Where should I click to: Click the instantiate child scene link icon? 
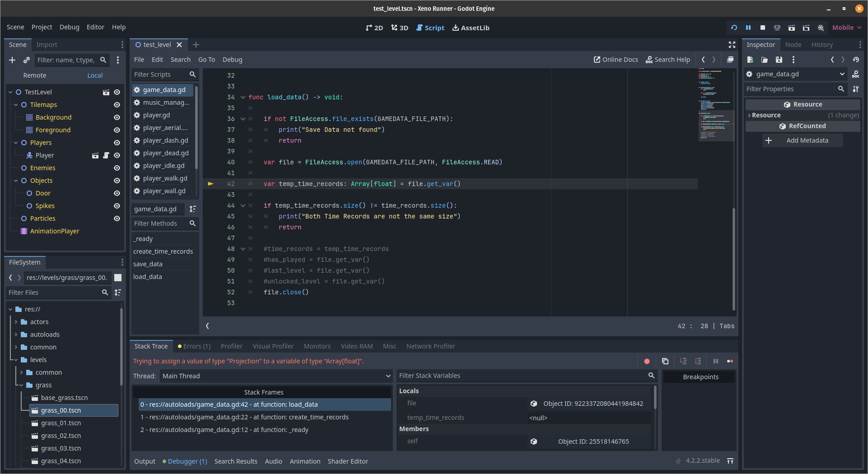27,60
